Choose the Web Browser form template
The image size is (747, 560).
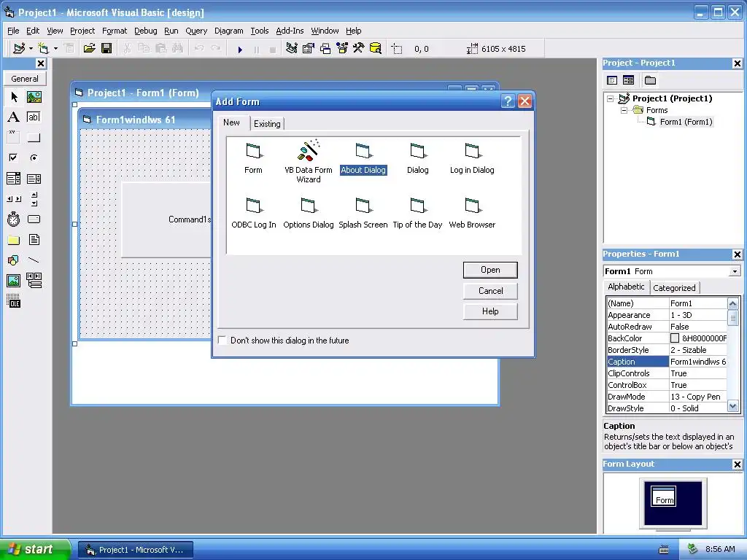coord(472,214)
